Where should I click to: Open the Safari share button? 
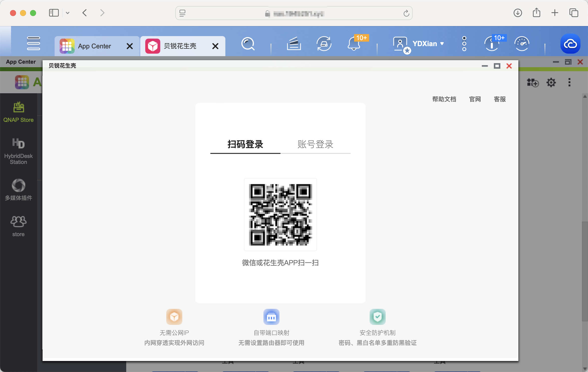click(536, 13)
